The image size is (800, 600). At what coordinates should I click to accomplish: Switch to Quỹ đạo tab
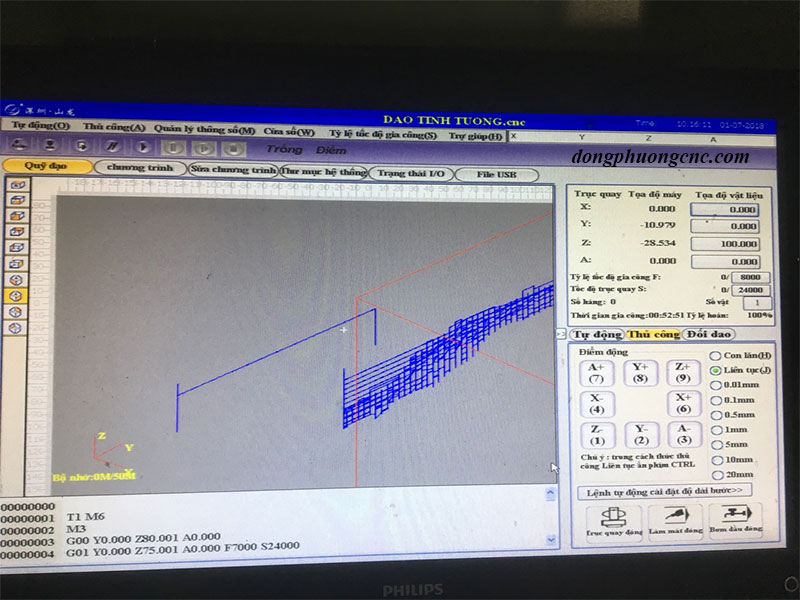(x=46, y=166)
